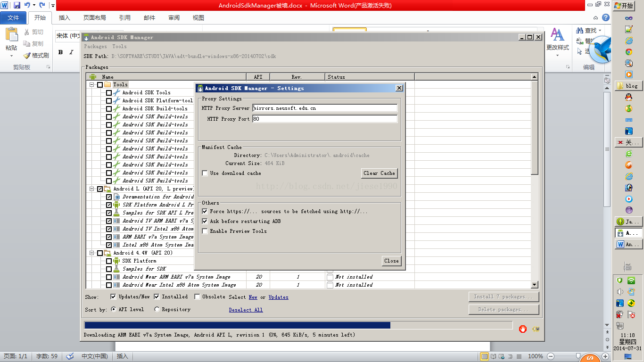Click the Deselect All link
This screenshot has width=644, height=362.
246,310
